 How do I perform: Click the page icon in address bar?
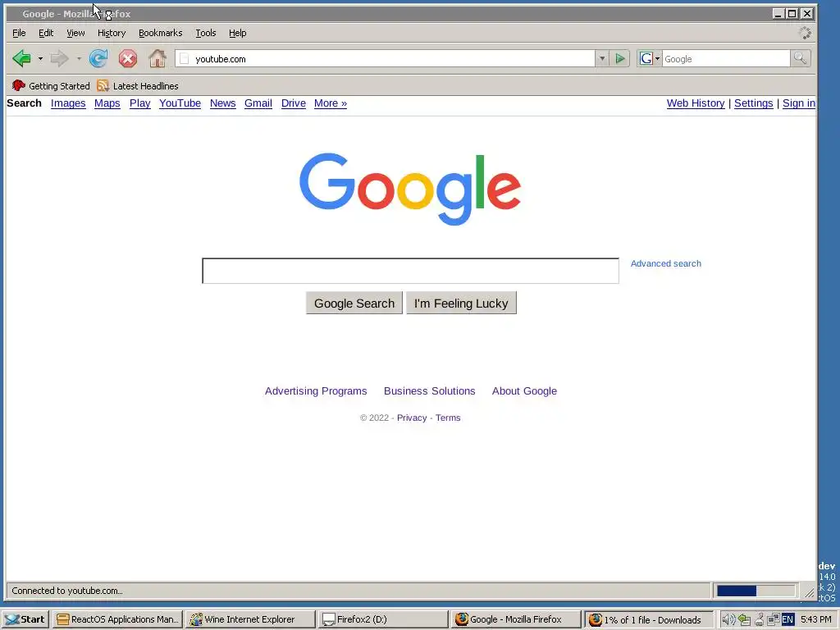click(x=185, y=59)
